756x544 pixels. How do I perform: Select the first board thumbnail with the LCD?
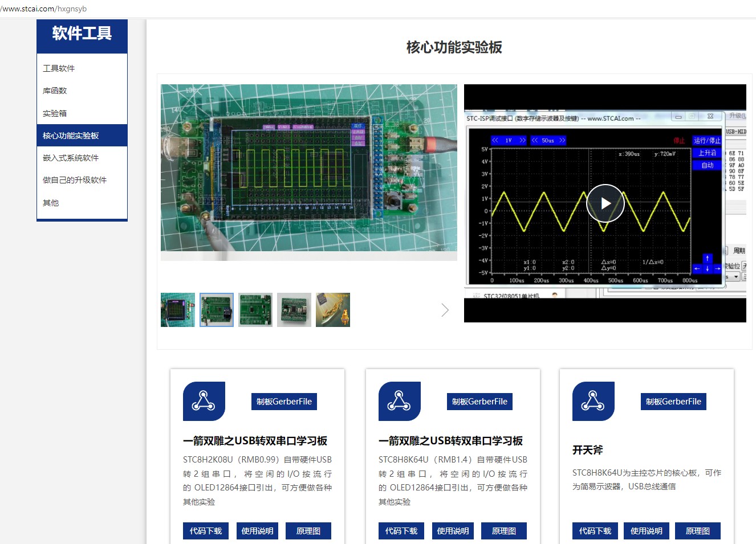point(178,310)
